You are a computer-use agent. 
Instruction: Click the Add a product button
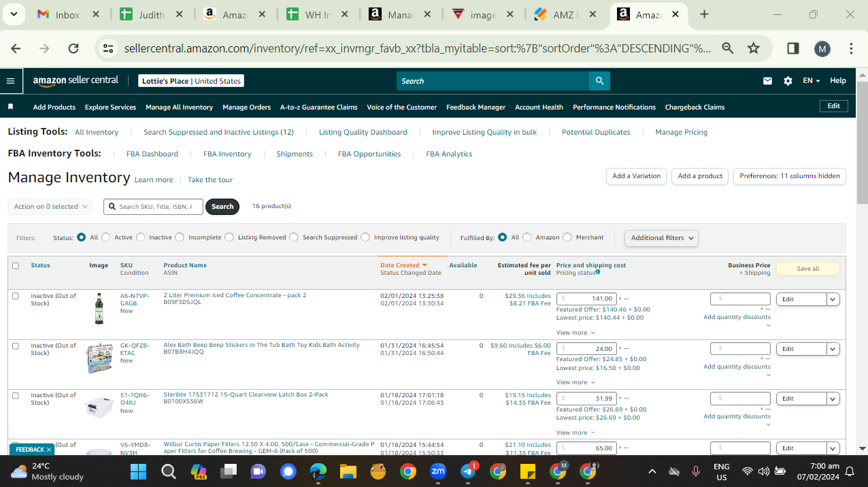point(700,176)
